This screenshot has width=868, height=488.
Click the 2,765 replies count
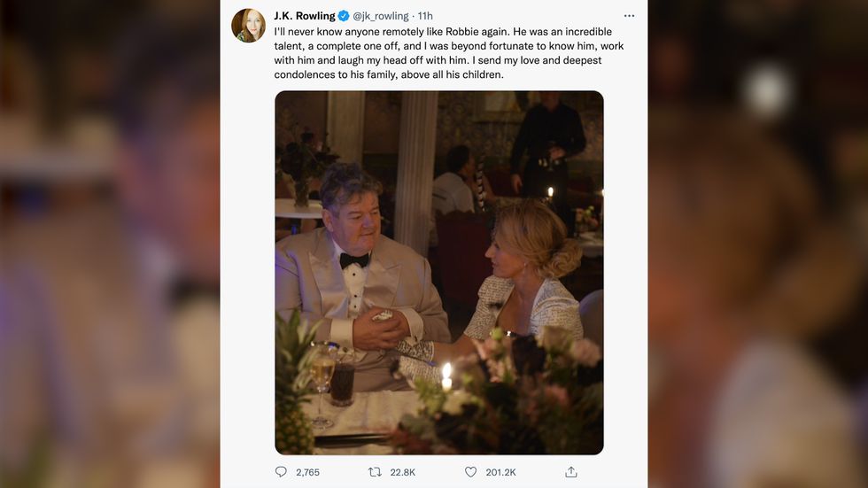click(307, 472)
